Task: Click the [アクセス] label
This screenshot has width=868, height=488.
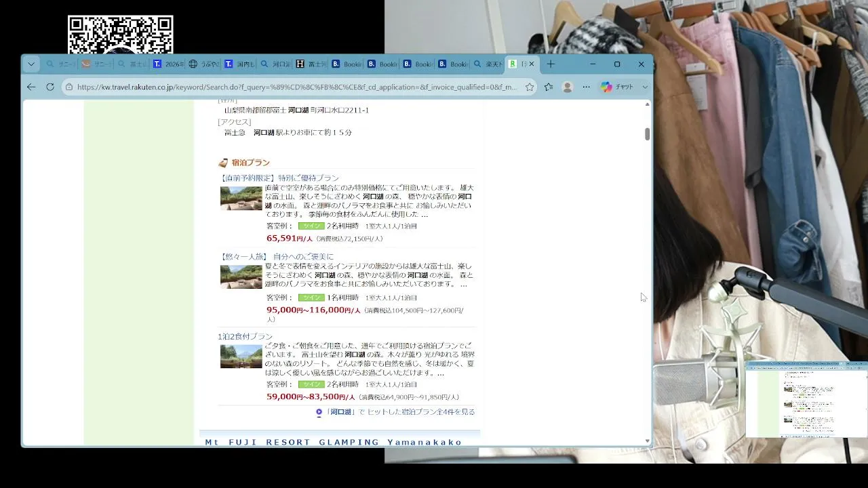Action: coord(234,122)
